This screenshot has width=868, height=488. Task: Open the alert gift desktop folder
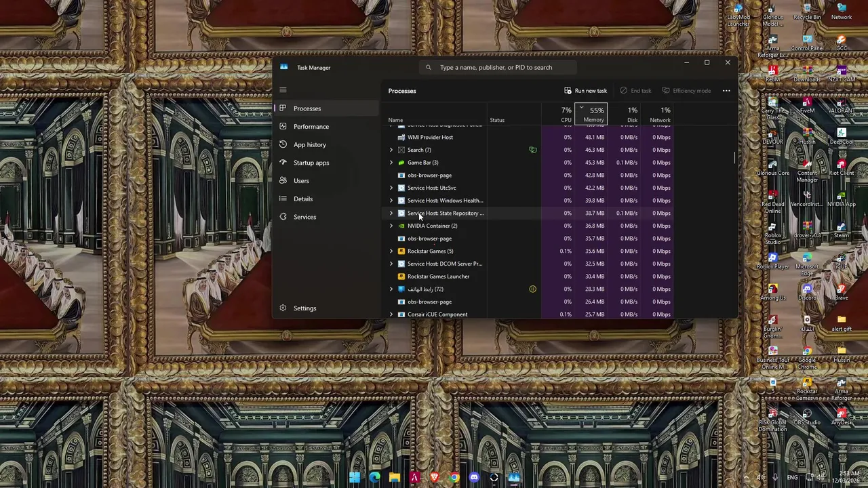842,324
